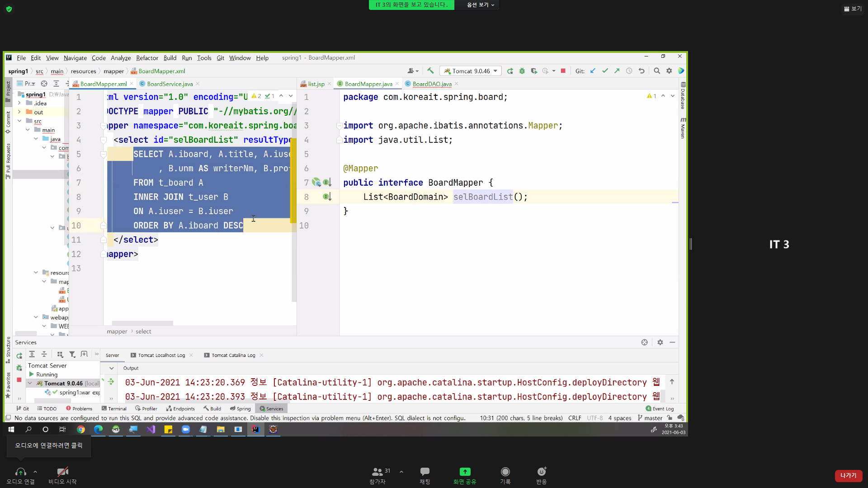This screenshot has height=488, width=868.
Task: Commit changes using the Git checkmark icon
Action: coord(605,71)
